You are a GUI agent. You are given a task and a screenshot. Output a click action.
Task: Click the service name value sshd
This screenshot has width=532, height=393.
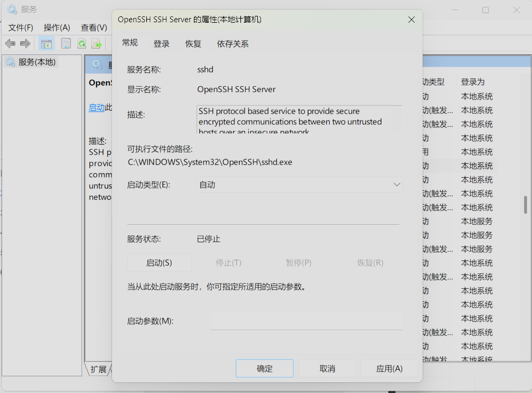click(206, 70)
